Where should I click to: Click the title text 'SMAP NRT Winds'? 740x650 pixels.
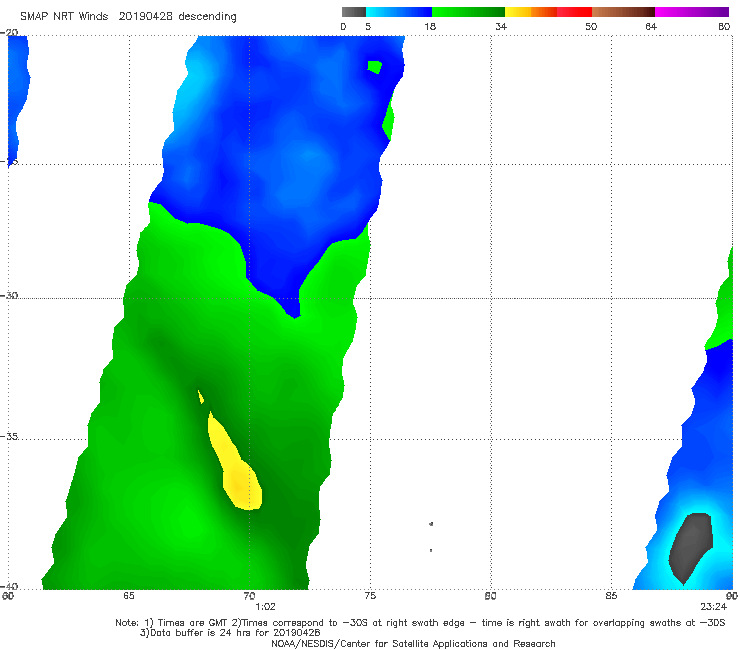point(64,16)
